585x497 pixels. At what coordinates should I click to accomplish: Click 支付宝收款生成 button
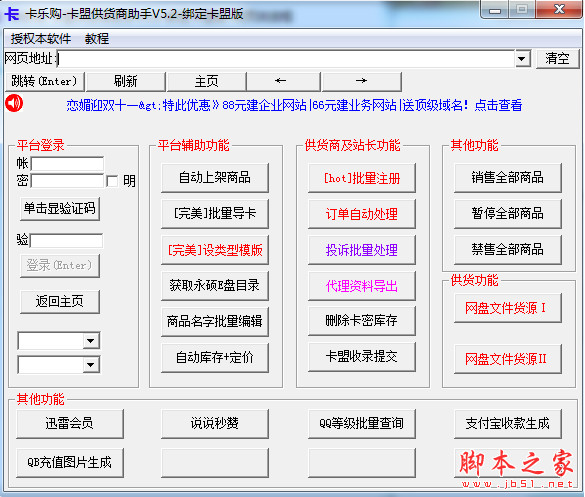point(507,423)
